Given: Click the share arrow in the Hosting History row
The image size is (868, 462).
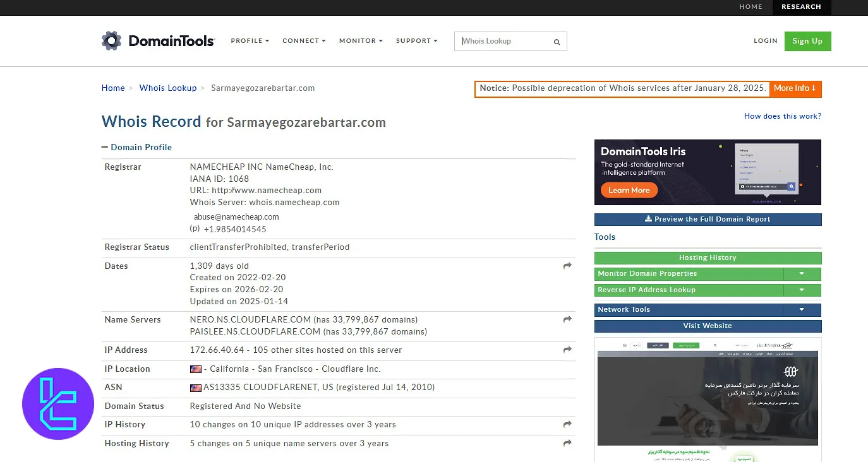Looking at the screenshot, I should click(567, 443).
